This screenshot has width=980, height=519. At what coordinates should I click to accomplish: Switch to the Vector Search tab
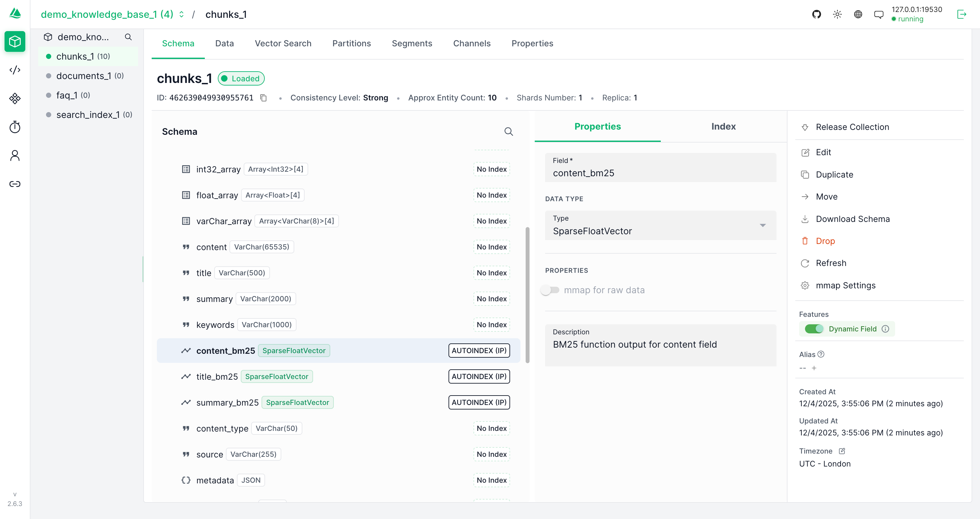tap(283, 43)
